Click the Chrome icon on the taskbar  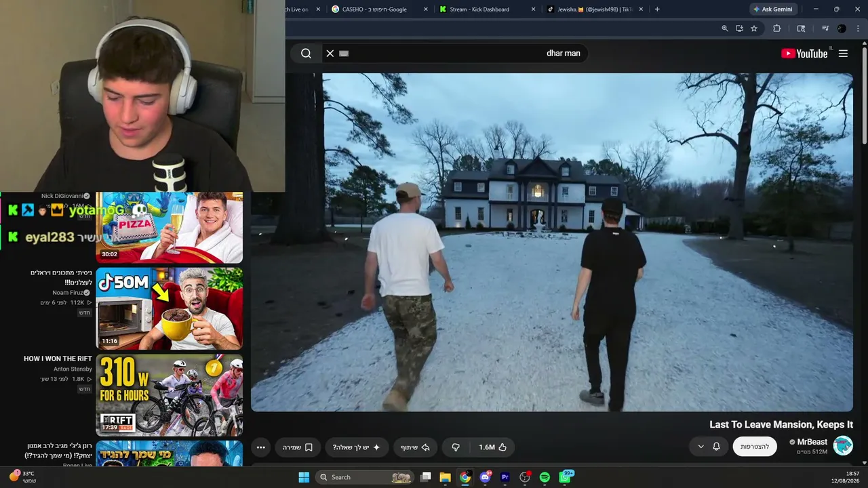(x=465, y=477)
